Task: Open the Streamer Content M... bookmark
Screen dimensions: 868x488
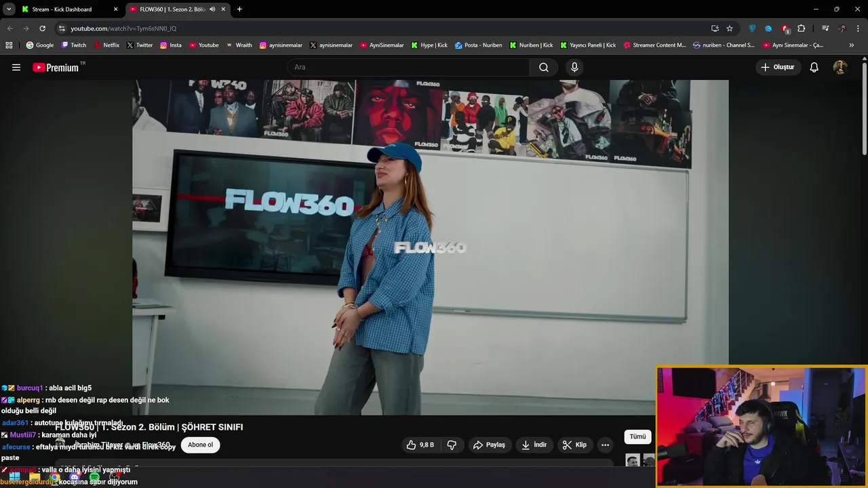Action: pos(654,45)
